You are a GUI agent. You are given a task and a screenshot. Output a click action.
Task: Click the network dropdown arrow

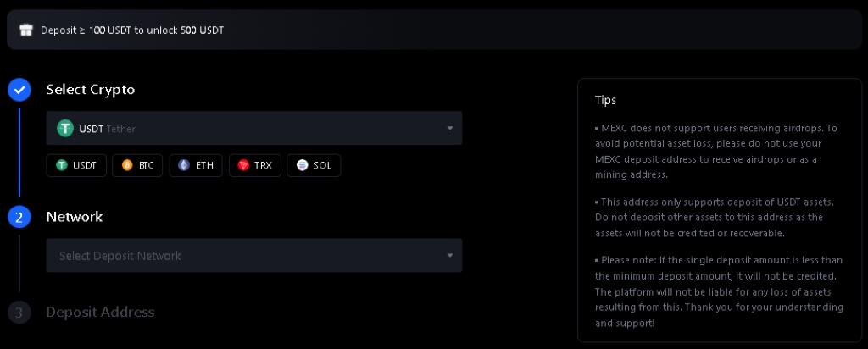pos(450,256)
